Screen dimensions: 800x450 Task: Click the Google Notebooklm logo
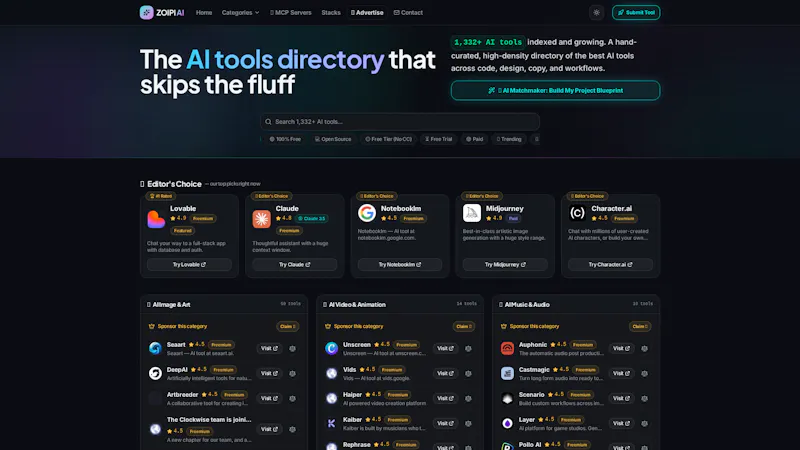pos(366,213)
